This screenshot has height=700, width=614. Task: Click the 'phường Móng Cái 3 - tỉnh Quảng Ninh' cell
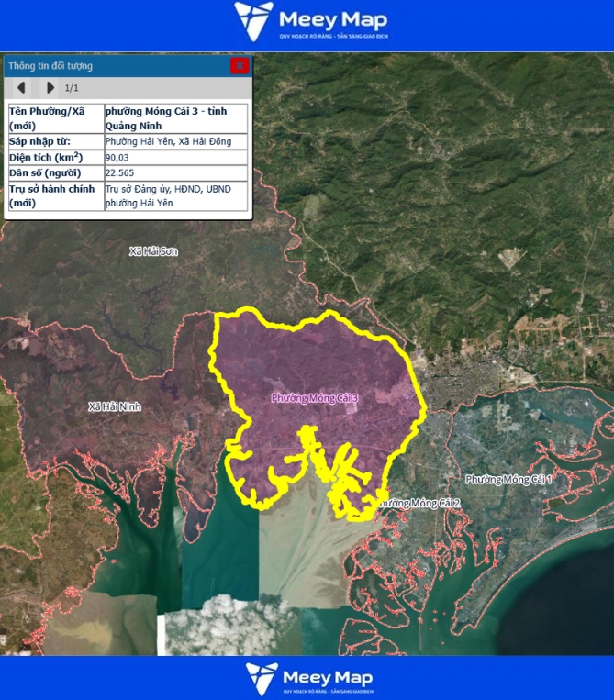pyautogui.click(x=175, y=118)
